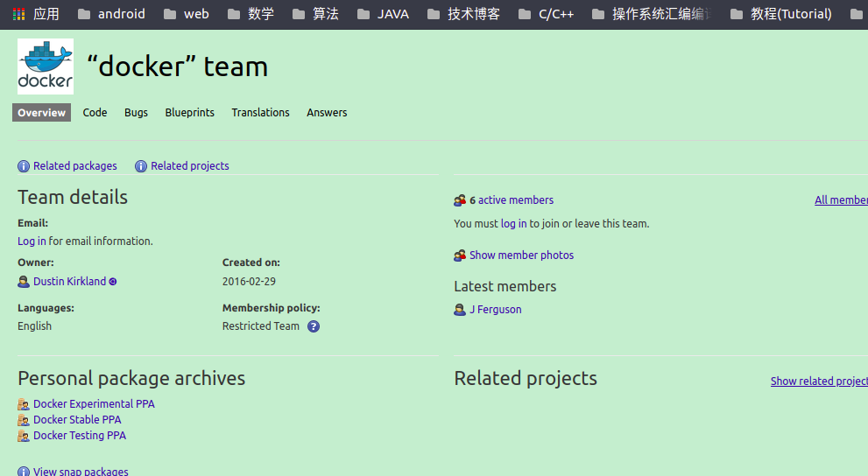Open the 操作系统汇编 bookmark folder
The image size is (868, 476).
653,14
